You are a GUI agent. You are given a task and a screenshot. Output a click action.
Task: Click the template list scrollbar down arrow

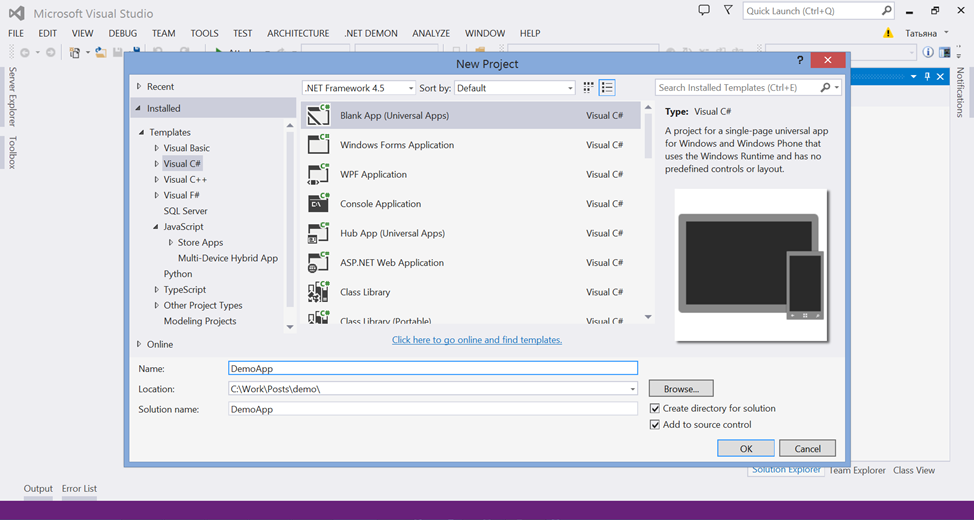point(648,317)
